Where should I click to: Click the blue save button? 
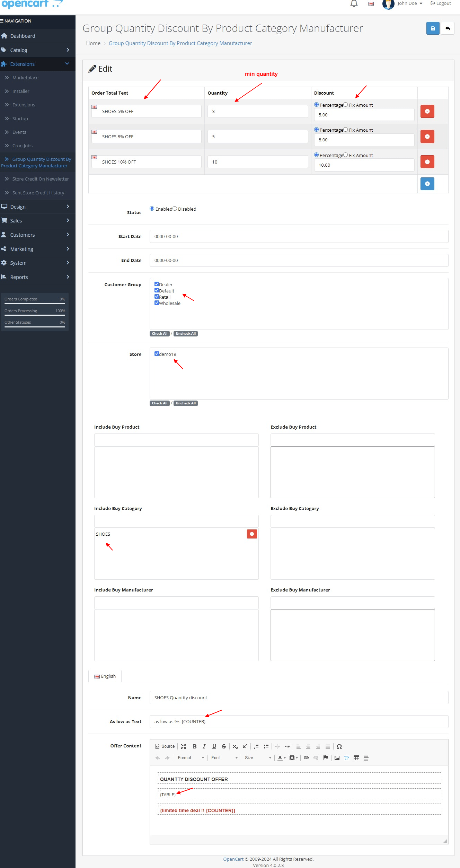[x=433, y=28]
